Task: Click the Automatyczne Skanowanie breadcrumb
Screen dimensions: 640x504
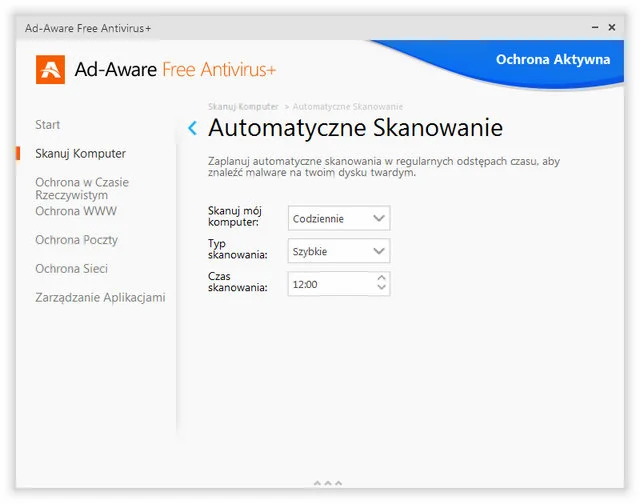Action: (x=348, y=107)
